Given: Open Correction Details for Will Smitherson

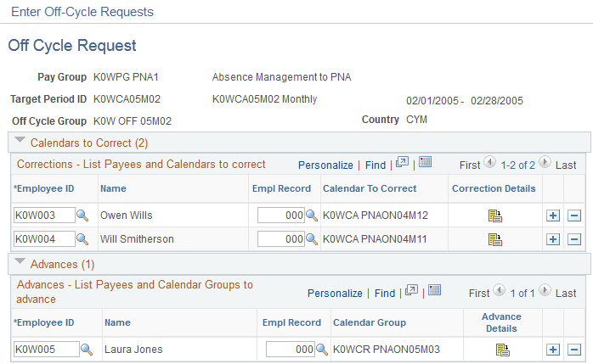Looking at the screenshot, I should 494,239.
